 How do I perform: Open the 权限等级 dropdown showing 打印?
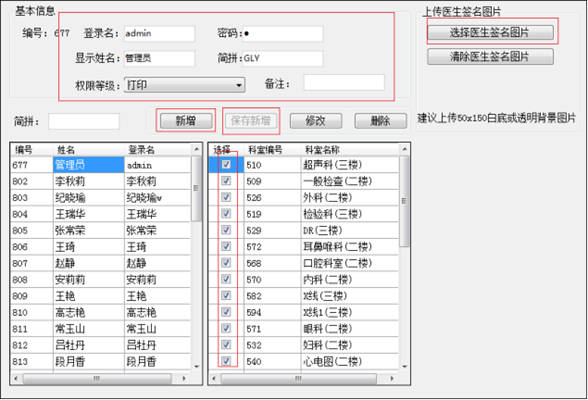point(184,85)
